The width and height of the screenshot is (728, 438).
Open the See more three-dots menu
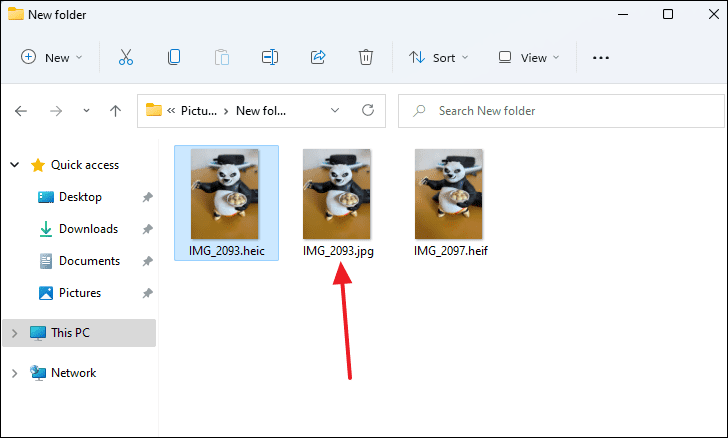pos(601,58)
